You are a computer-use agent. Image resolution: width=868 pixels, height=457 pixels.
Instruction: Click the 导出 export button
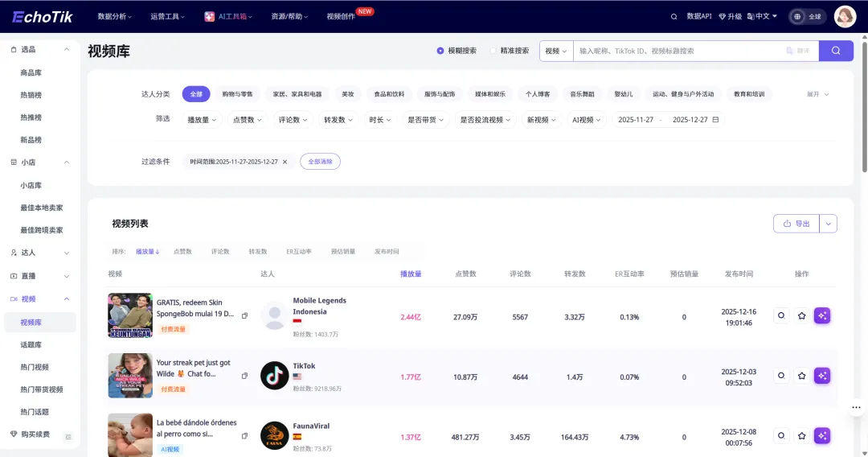point(796,224)
